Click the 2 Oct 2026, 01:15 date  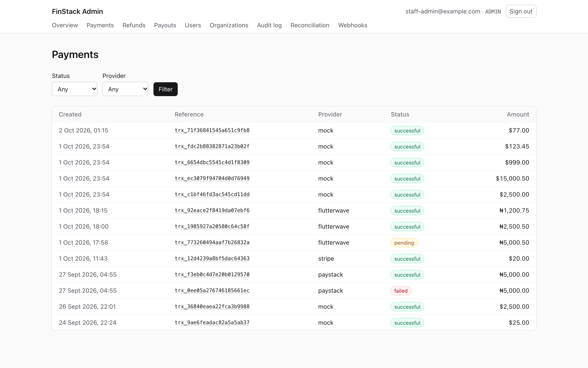[84, 130]
